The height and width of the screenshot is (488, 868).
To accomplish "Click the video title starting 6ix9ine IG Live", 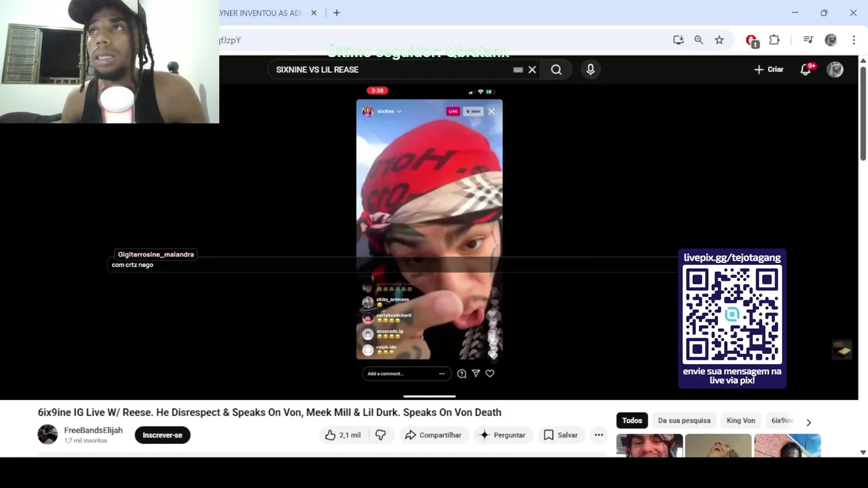I will tap(269, 412).
